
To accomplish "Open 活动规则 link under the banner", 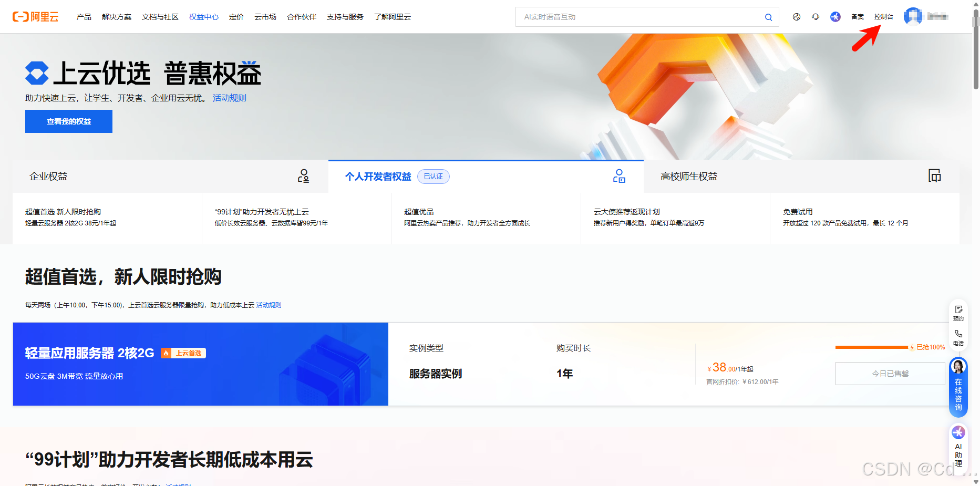I will [x=230, y=98].
